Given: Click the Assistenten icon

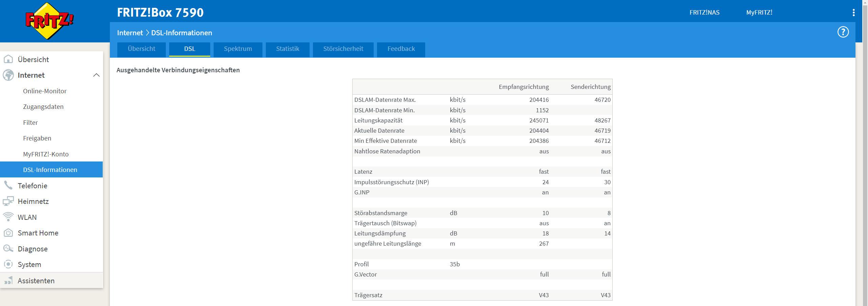Looking at the screenshot, I should 8,281.
